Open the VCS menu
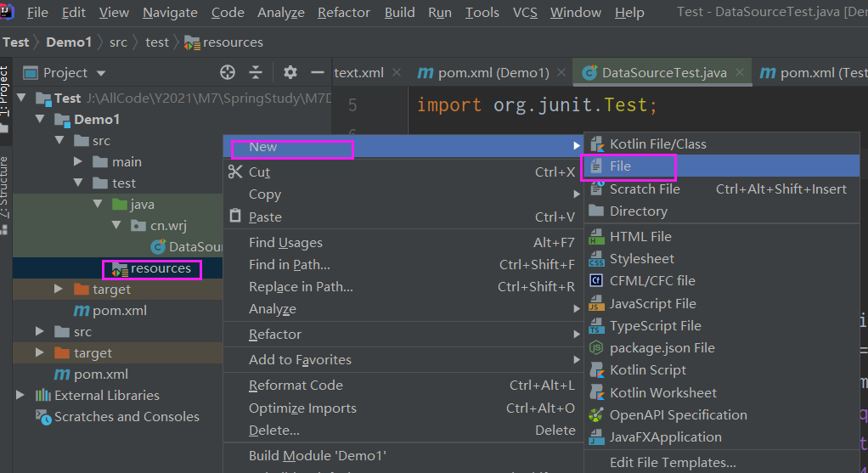Viewport: 868px width, 473px height. [525, 12]
